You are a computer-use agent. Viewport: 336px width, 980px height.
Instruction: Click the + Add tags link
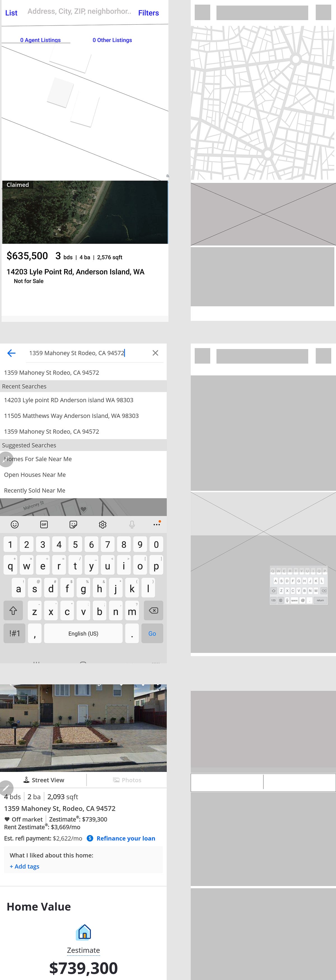pyautogui.click(x=24, y=866)
